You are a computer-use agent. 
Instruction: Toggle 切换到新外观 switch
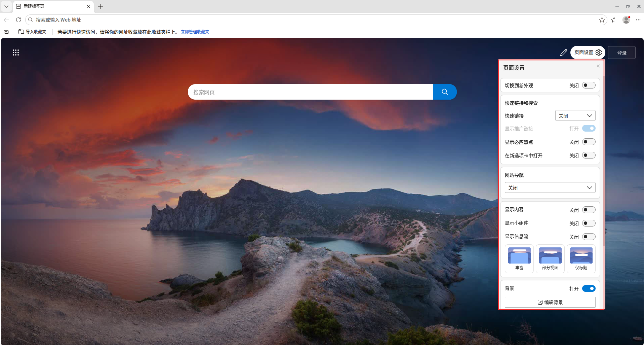589,85
